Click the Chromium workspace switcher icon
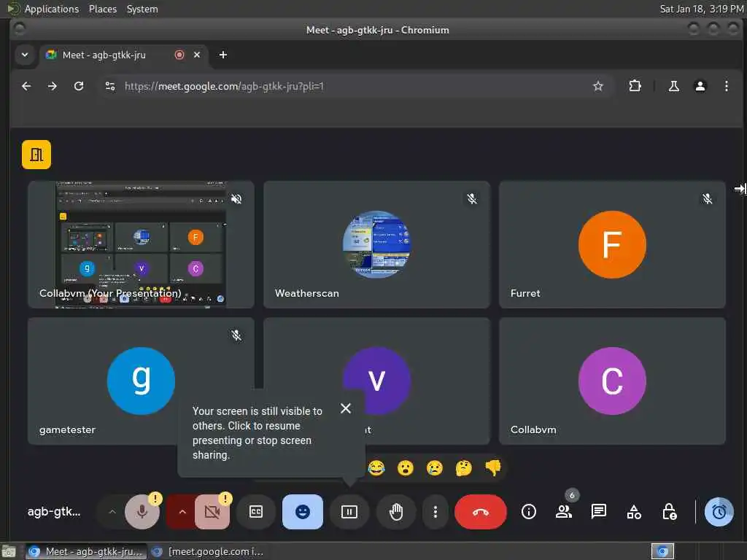This screenshot has height=560, width=747. pyautogui.click(x=662, y=551)
